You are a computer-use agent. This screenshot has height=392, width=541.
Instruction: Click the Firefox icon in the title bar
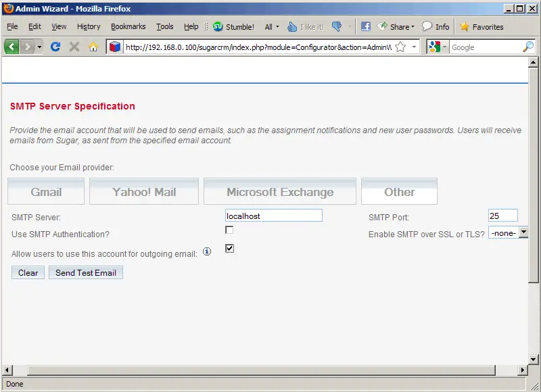[x=9, y=8]
